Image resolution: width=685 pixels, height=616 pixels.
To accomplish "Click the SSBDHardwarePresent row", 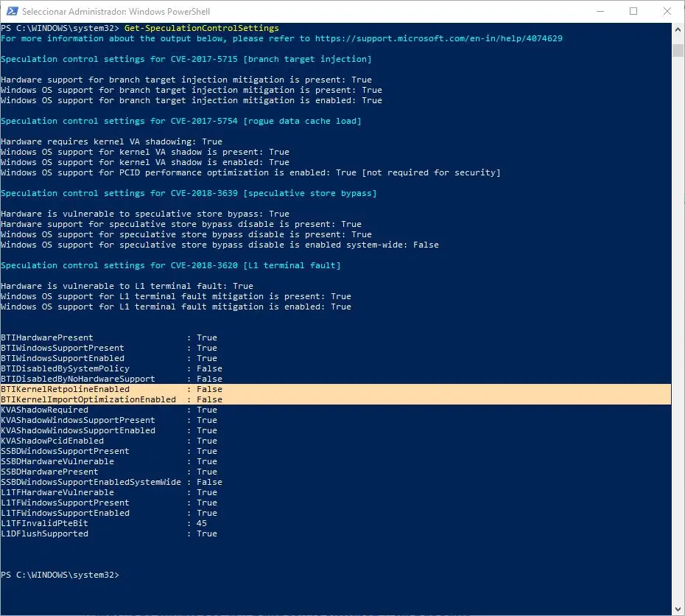I will [109, 472].
